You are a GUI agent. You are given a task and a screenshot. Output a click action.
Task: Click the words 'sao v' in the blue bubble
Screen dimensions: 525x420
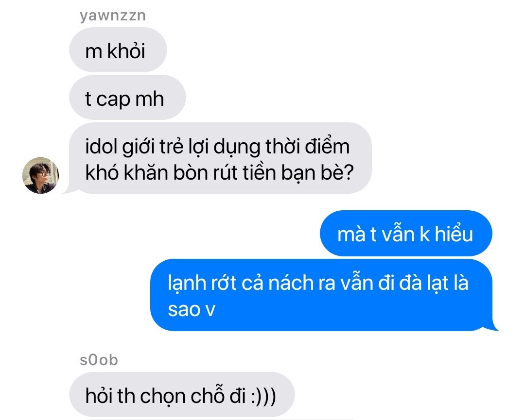point(192,309)
